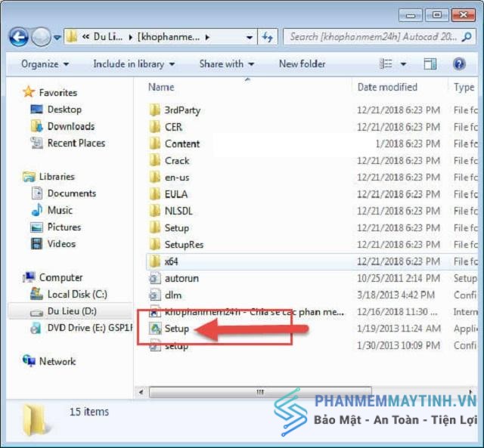Click date 10/25/2011 2:14 PM of autorun

point(399,279)
